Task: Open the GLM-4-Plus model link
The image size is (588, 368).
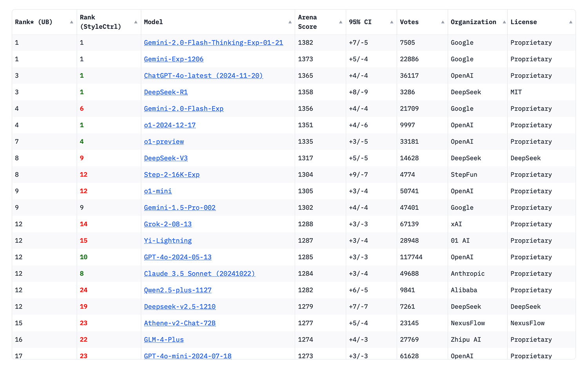Action: 164,339
